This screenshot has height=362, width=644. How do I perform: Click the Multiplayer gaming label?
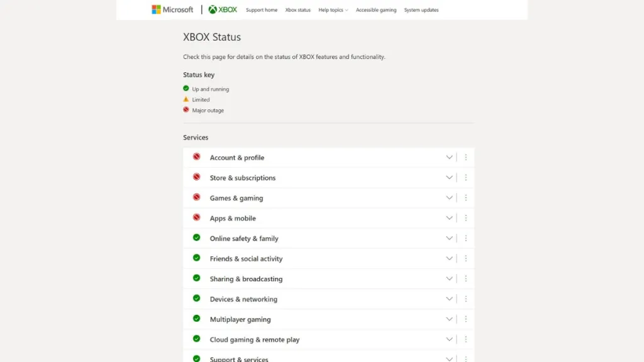[x=240, y=319]
